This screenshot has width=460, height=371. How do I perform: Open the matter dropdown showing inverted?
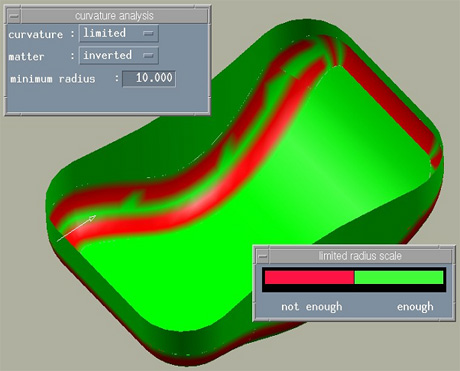[x=119, y=55]
